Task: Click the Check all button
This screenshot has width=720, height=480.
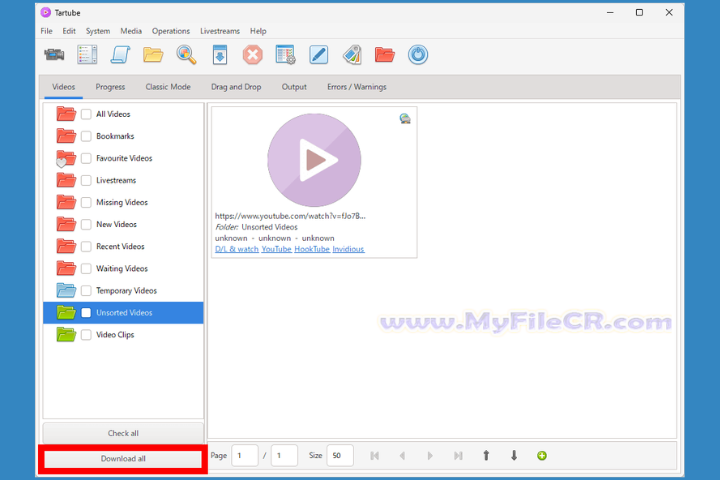Action: (123, 433)
